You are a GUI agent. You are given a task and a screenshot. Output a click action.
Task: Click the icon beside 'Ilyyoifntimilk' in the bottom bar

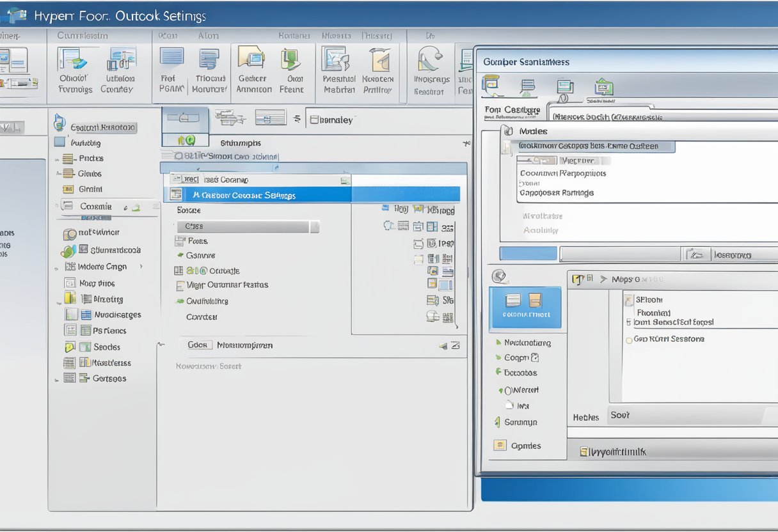pyautogui.click(x=583, y=451)
